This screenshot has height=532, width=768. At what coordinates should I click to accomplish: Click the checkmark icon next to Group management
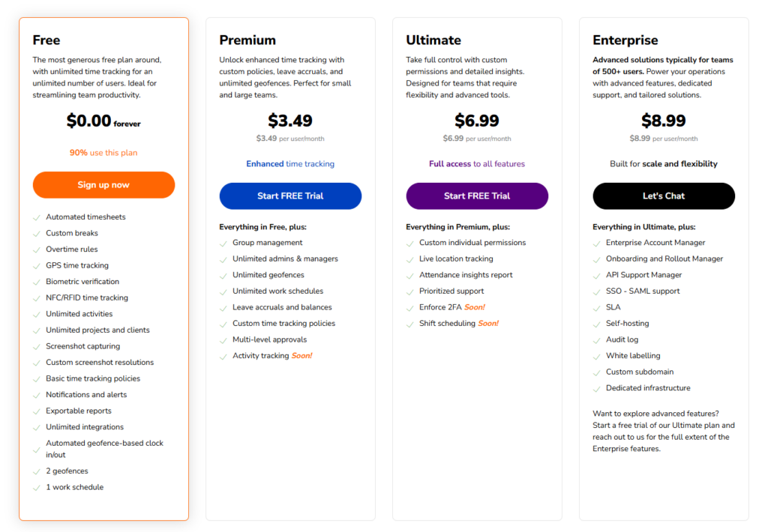[x=223, y=243]
